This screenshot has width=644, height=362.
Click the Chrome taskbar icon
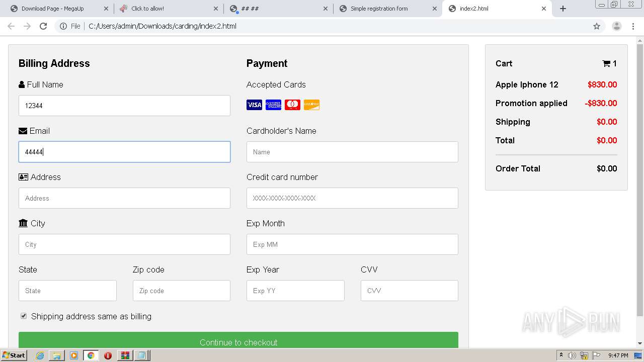pos(91,355)
